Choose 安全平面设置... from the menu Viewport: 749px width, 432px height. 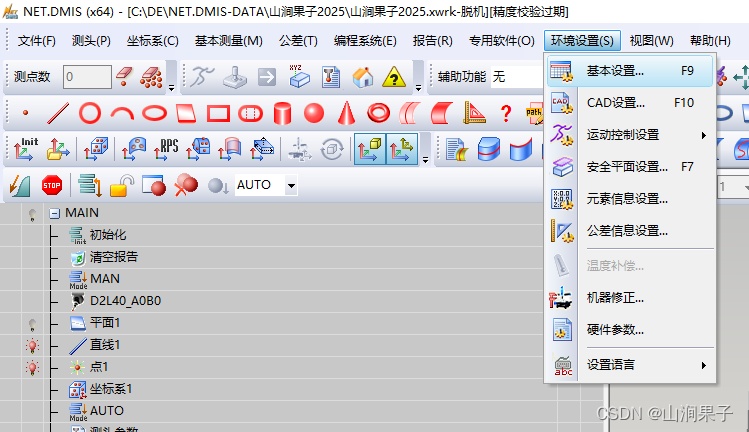pos(630,167)
